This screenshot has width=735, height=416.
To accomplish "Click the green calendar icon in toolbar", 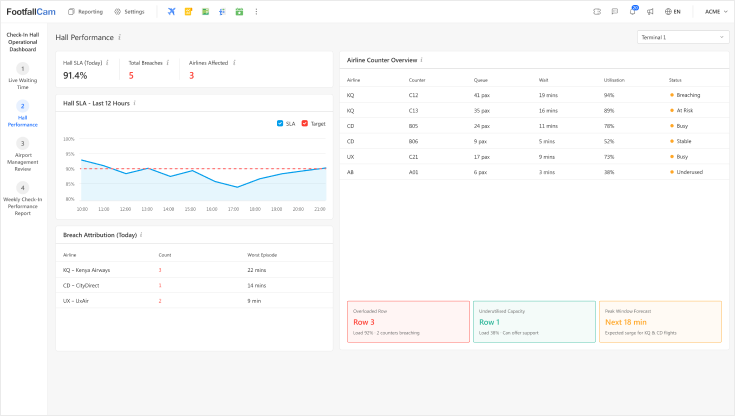I will (x=239, y=11).
